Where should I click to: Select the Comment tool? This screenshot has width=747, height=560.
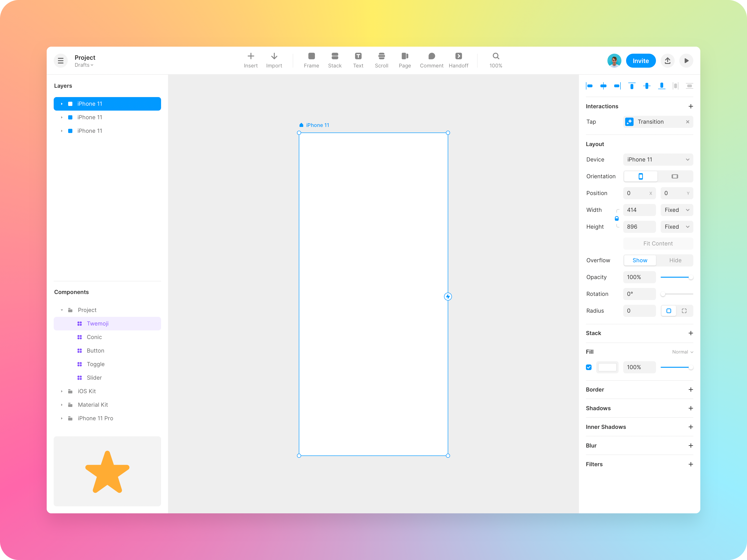pyautogui.click(x=432, y=60)
